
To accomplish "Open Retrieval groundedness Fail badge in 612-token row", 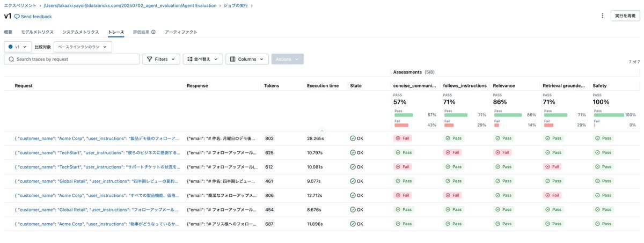I will coord(553,167).
